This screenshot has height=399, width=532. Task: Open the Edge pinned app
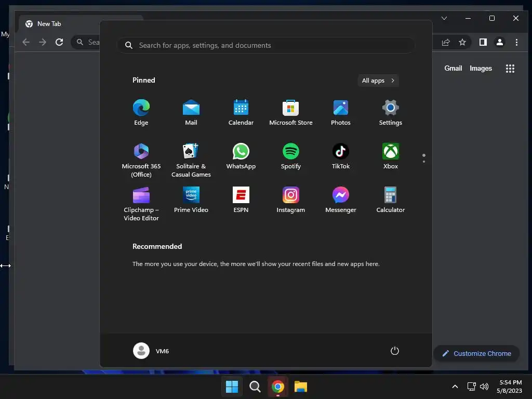pos(141,113)
